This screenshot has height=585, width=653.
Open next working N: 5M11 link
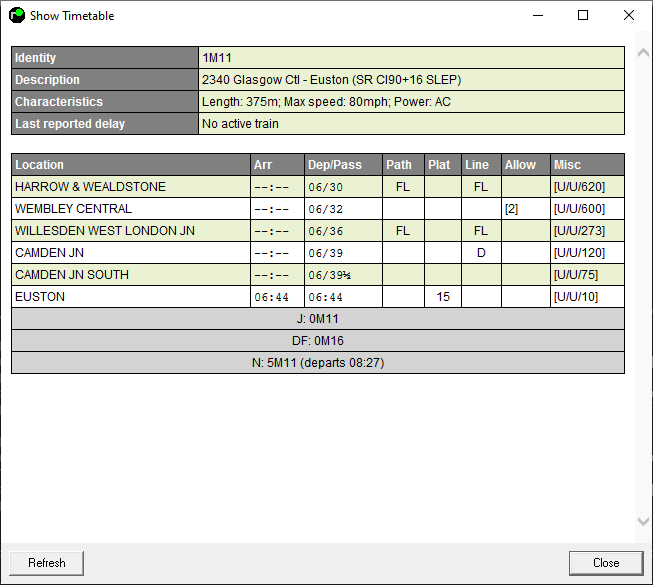point(318,363)
